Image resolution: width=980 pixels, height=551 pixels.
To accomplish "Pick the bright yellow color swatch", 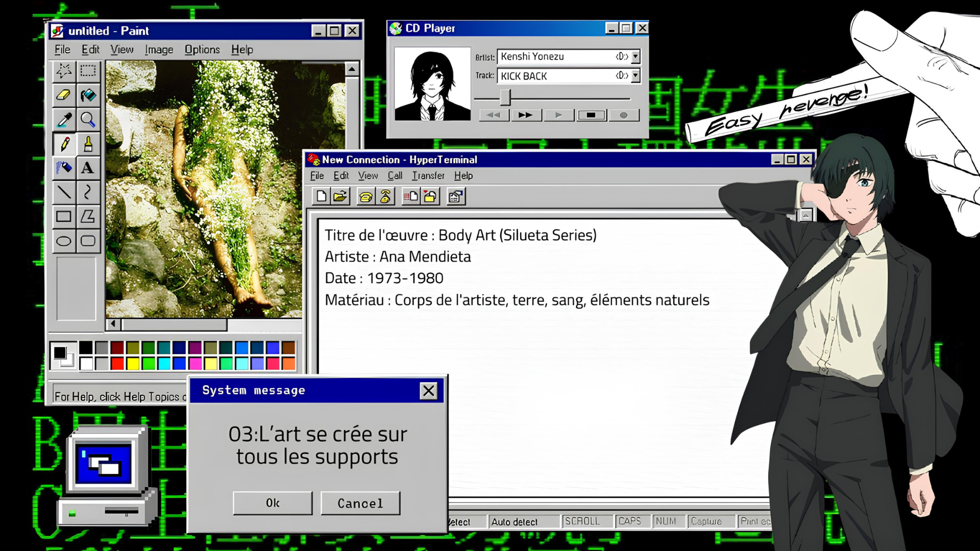I will (x=133, y=364).
